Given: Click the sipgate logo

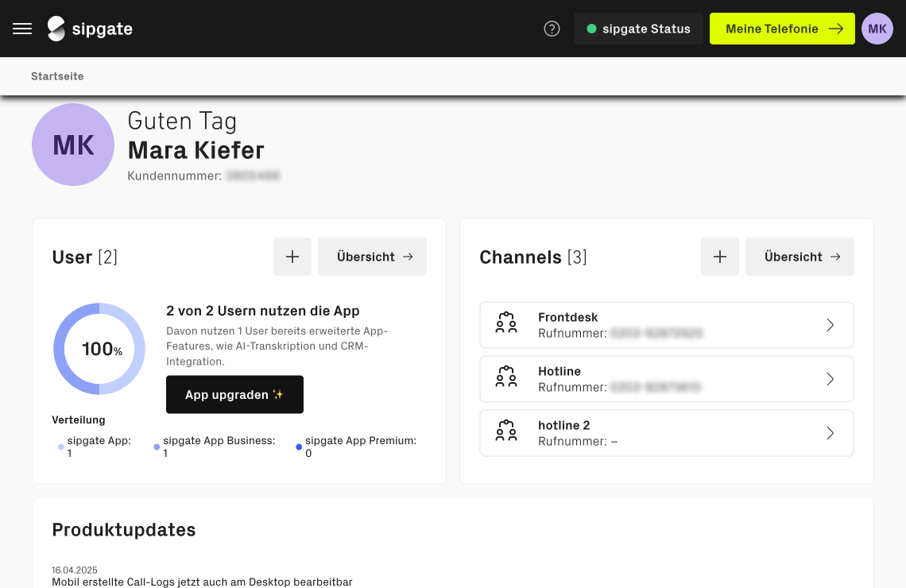Looking at the screenshot, I should click(90, 29).
